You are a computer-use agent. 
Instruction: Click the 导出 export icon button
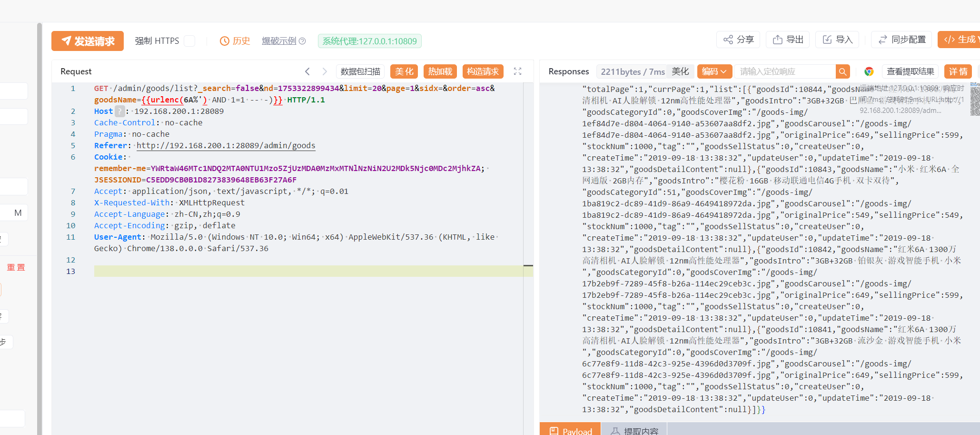788,40
